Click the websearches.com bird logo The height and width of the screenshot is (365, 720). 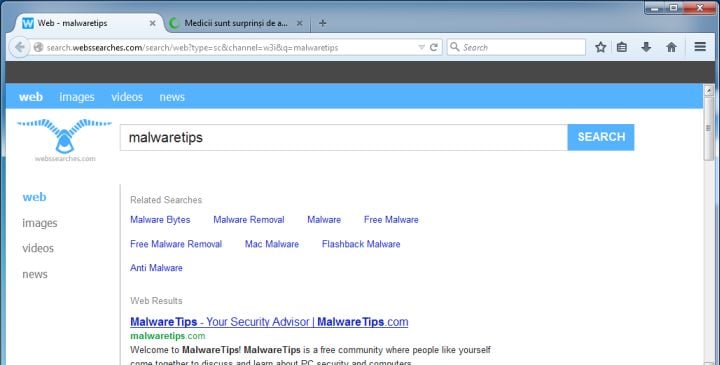[x=64, y=140]
